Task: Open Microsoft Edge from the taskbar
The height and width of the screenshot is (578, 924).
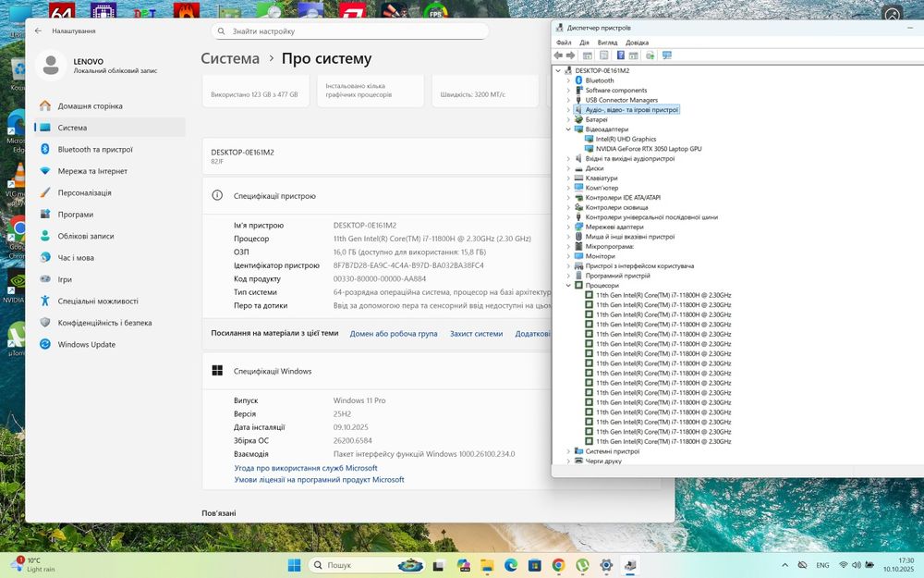Action: 510,565
